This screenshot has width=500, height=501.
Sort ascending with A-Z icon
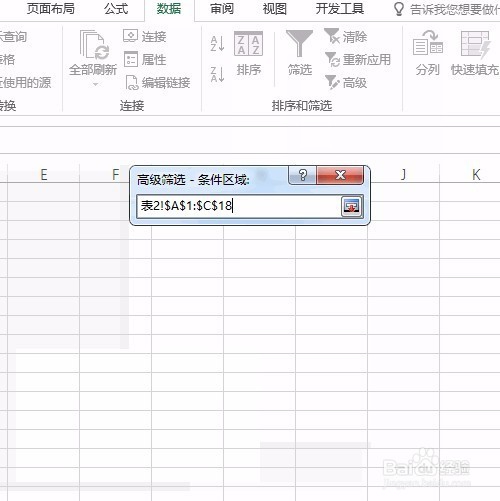coord(217,44)
